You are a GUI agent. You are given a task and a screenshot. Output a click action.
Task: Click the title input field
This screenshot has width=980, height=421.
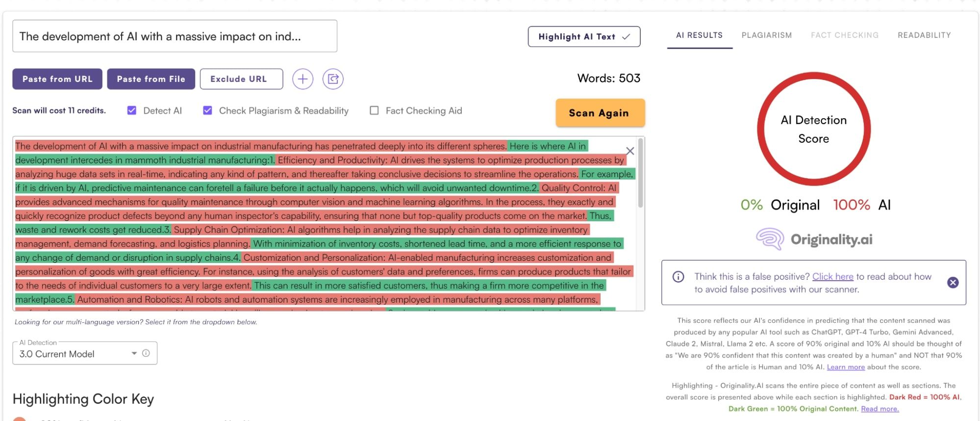pyautogui.click(x=175, y=36)
